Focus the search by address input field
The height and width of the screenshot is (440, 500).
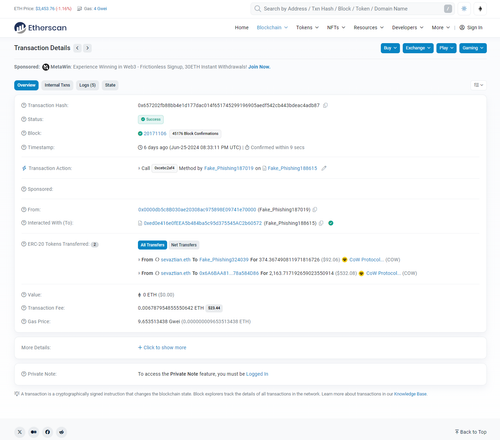(x=352, y=9)
